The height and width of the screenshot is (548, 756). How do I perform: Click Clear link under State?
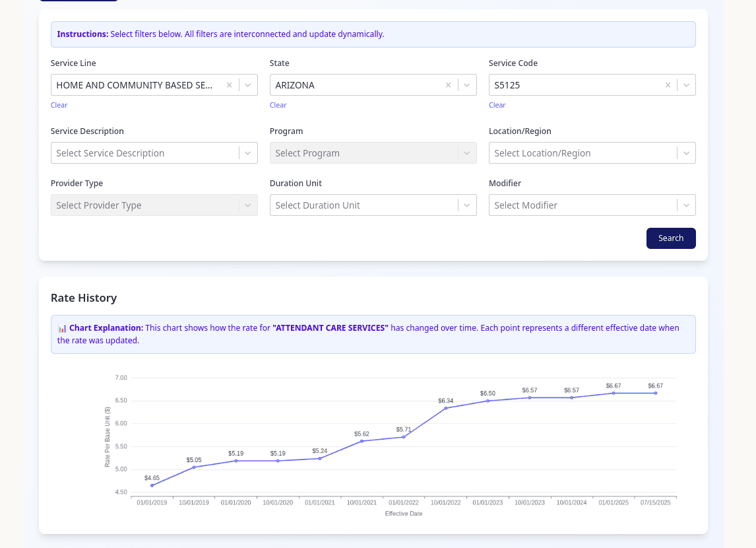pyautogui.click(x=278, y=105)
